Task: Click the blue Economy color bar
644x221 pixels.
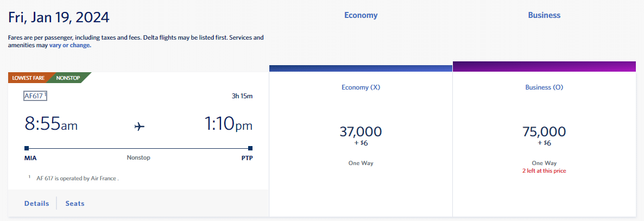Action: coord(361,68)
